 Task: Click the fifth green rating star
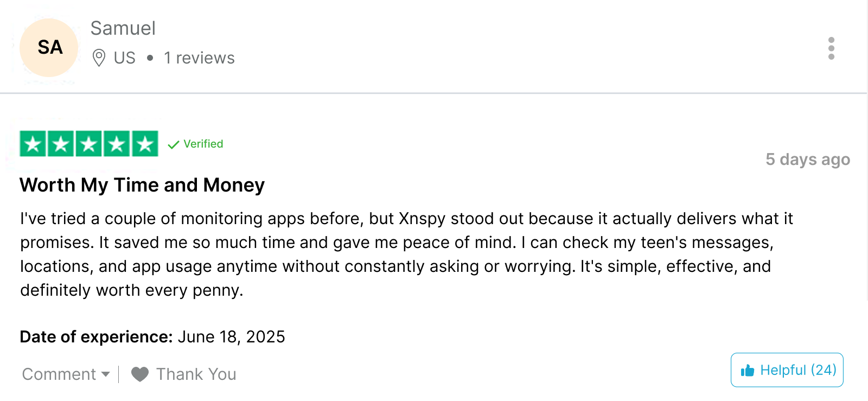pyautogui.click(x=145, y=144)
